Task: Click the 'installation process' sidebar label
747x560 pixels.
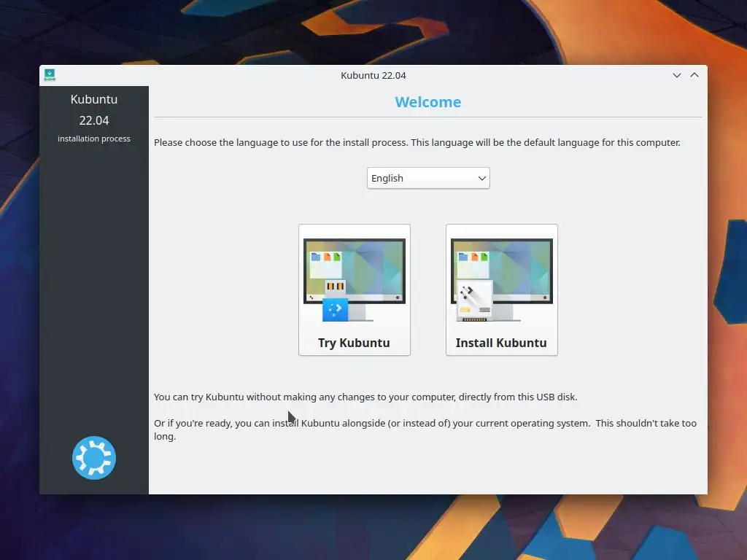Action: click(x=94, y=139)
